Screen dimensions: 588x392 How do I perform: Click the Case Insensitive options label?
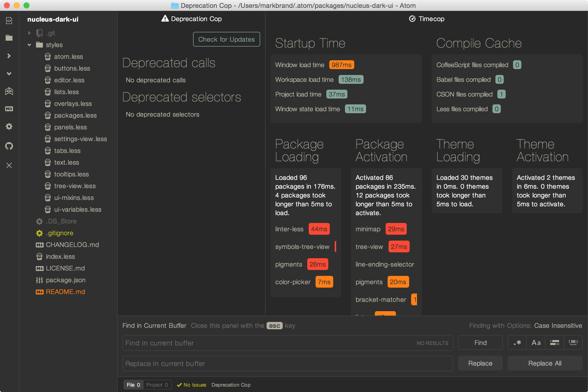point(558,326)
